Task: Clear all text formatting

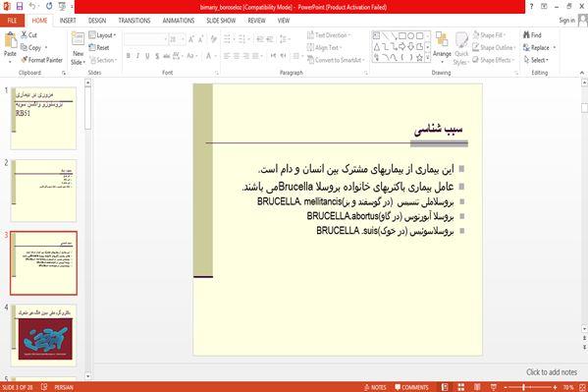Action: tap(214, 39)
